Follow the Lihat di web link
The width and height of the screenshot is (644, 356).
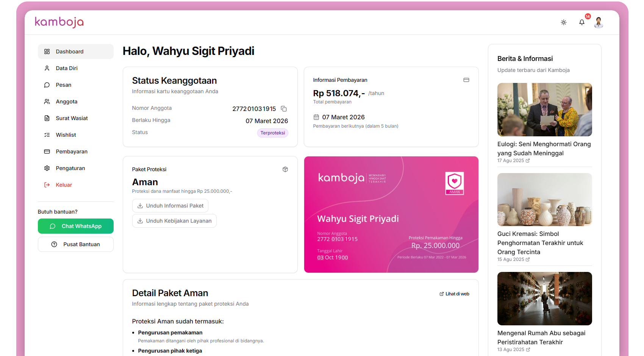(455, 294)
